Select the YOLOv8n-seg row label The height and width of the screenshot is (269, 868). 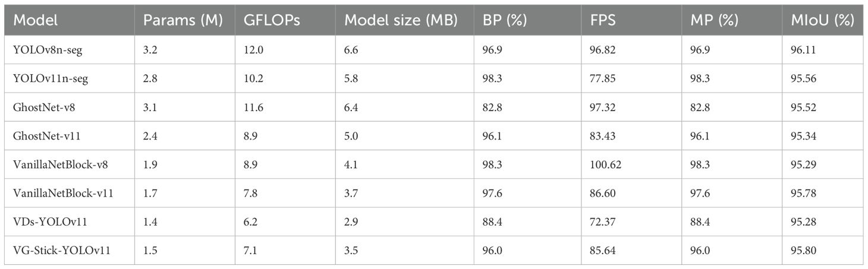(48, 51)
